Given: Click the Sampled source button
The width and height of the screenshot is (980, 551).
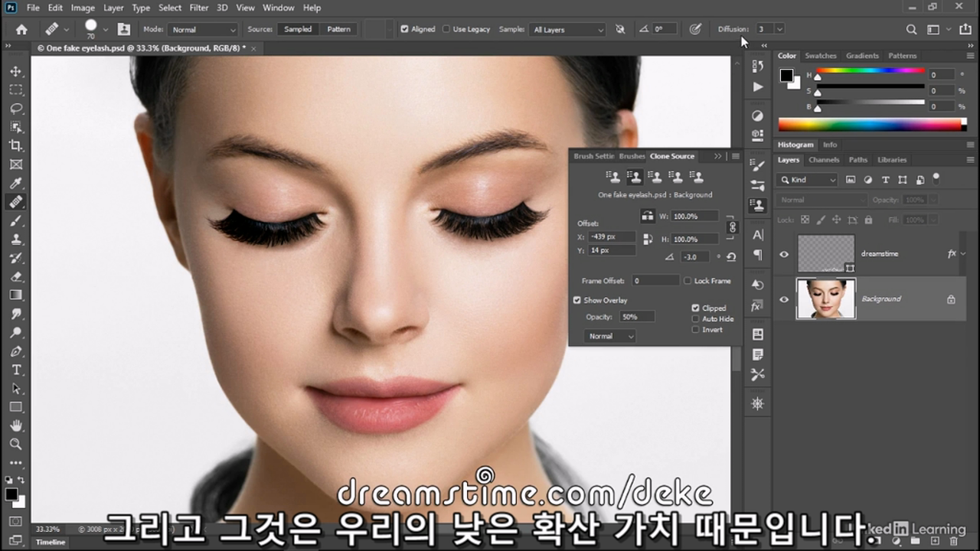Looking at the screenshot, I should pyautogui.click(x=298, y=29).
